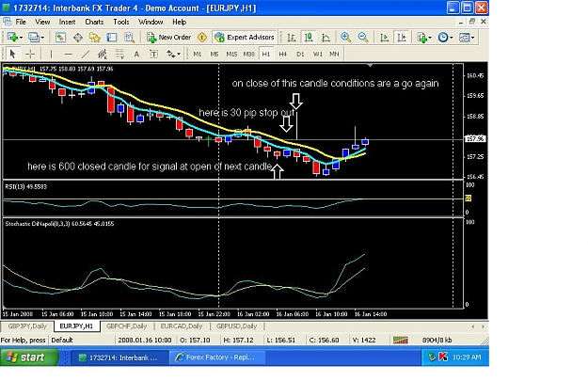Switch chart to line chart icon
The image size is (588, 381).
click(x=326, y=37)
